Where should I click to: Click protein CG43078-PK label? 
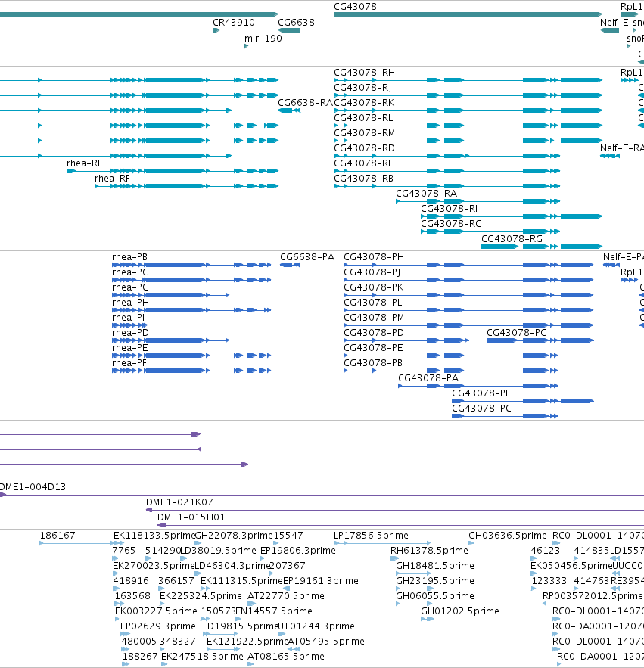[x=374, y=287]
